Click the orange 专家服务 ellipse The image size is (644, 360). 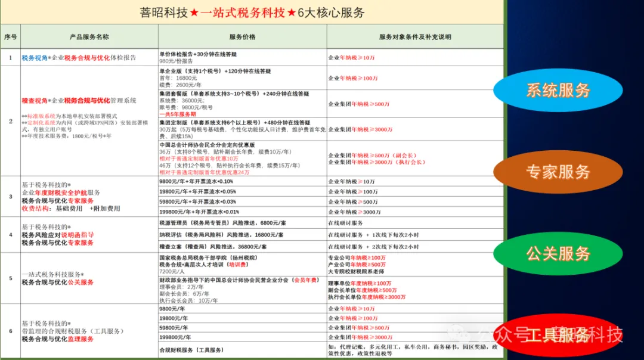point(558,172)
